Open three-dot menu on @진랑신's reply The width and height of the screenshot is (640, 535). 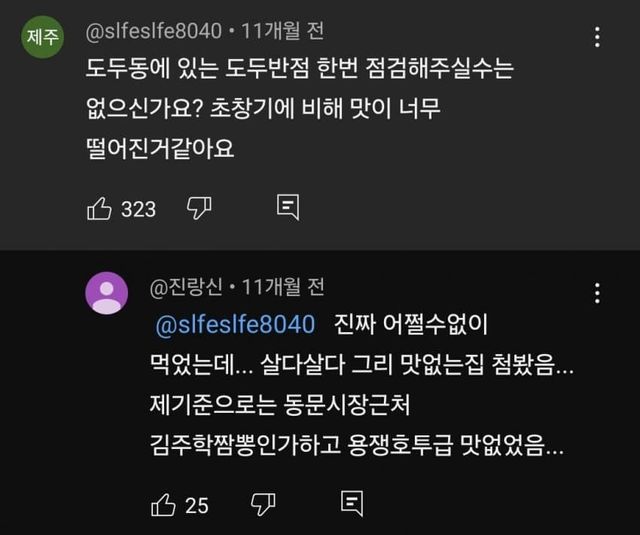(x=597, y=293)
